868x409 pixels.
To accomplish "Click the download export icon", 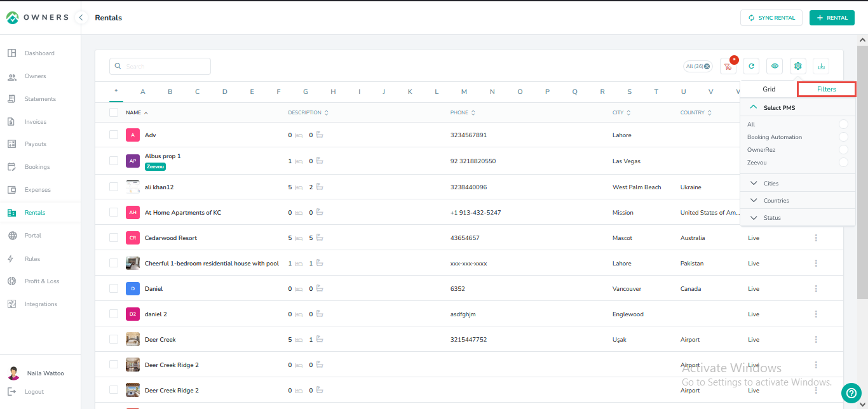I will [x=821, y=66].
